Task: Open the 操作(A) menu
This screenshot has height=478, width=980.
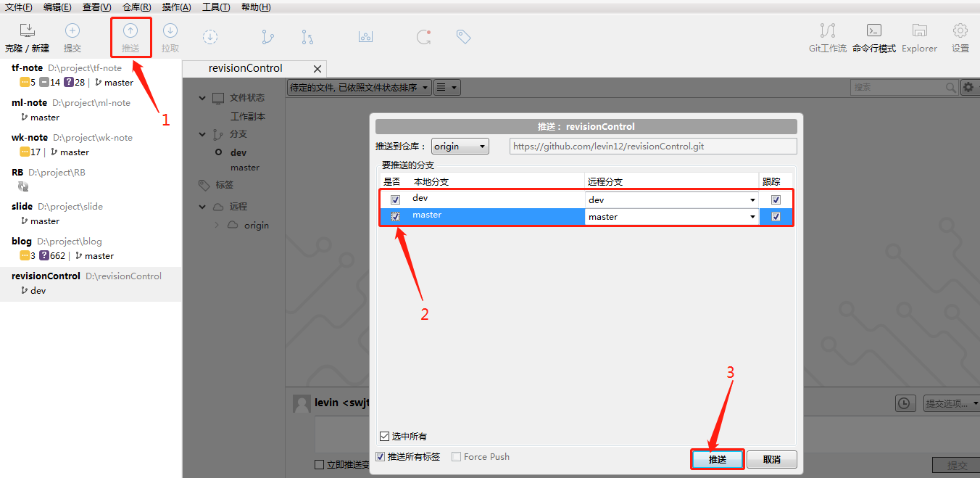Action: tap(177, 7)
